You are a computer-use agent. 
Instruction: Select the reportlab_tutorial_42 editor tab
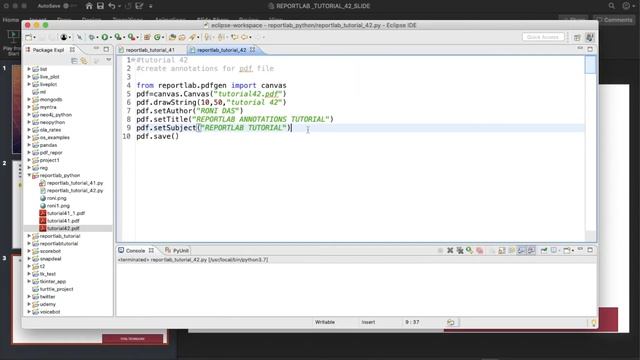221,50
